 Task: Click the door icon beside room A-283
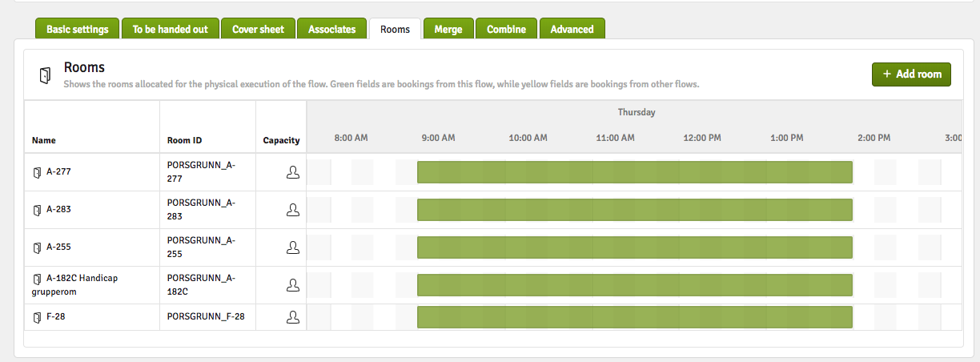pos(37,210)
